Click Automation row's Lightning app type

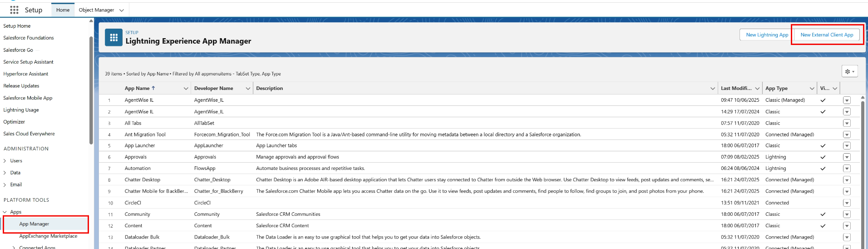[775, 169]
